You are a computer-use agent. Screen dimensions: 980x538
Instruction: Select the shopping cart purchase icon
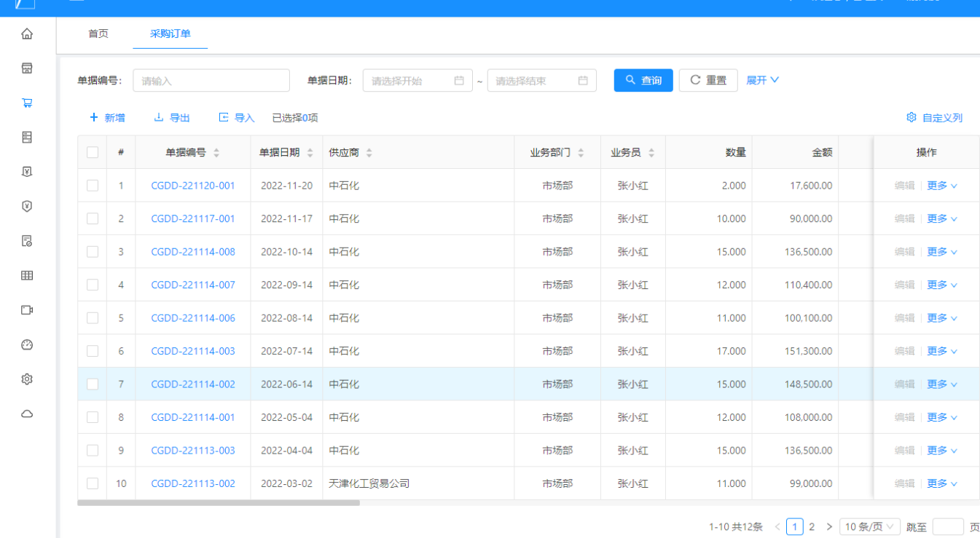click(27, 103)
